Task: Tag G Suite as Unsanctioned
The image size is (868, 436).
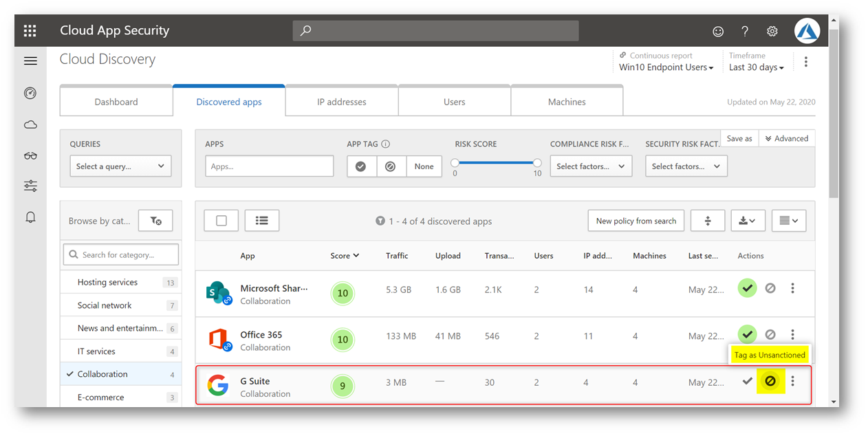Action: click(770, 381)
